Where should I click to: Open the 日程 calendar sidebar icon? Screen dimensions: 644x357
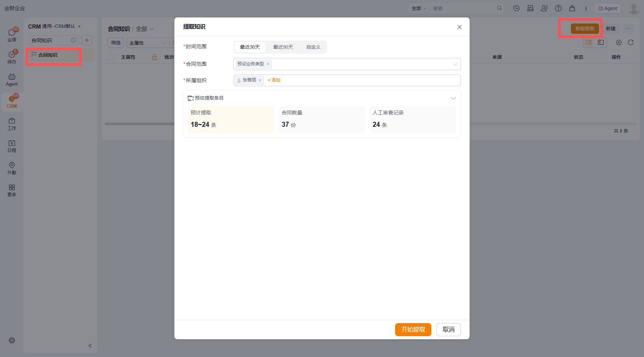coord(12,146)
